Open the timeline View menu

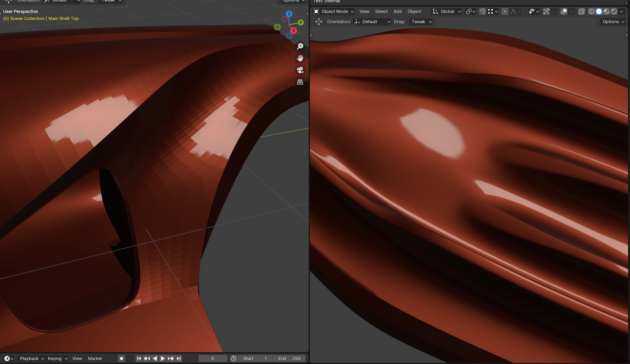[77, 358]
